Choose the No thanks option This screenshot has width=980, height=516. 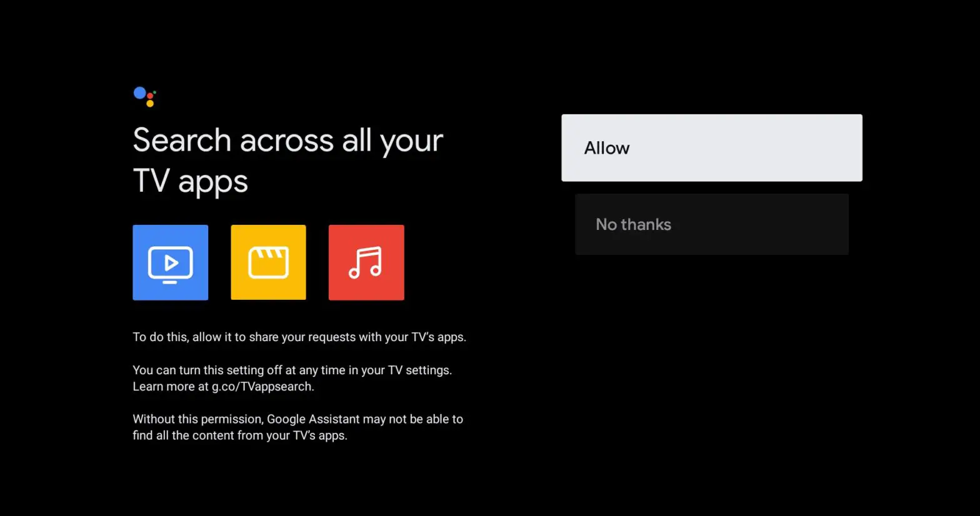(712, 224)
